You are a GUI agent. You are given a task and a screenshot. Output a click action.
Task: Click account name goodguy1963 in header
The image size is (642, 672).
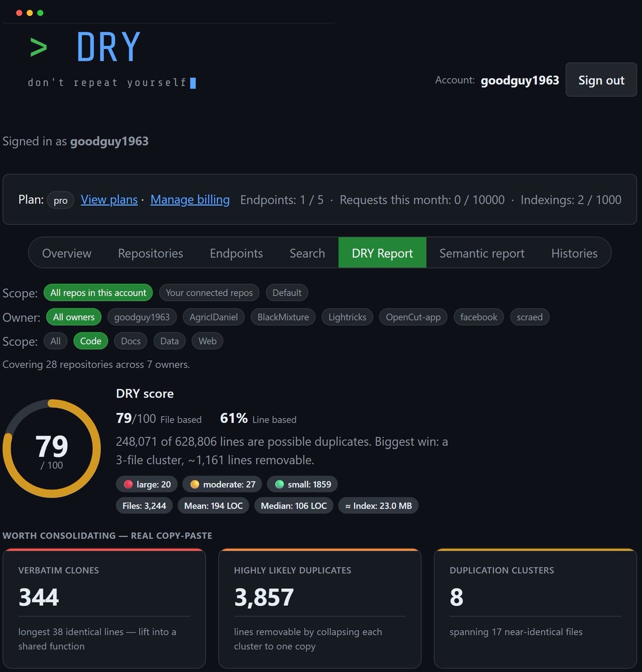click(520, 80)
